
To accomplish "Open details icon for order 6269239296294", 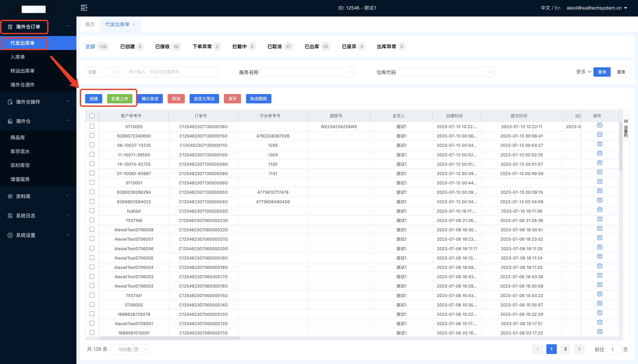I will pyautogui.click(x=600, y=191).
